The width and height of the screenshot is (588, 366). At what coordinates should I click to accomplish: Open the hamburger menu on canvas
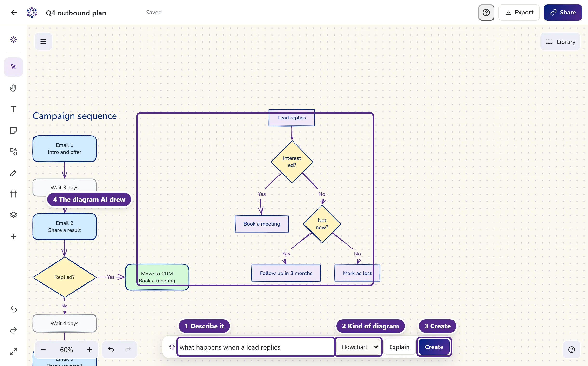coord(43,41)
